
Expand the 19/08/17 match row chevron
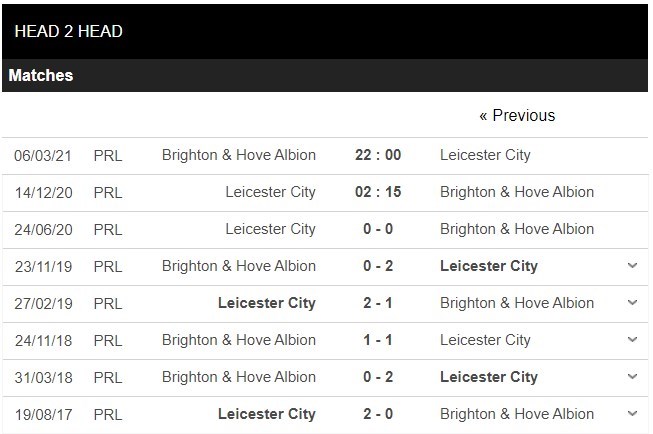pyautogui.click(x=632, y=414)
